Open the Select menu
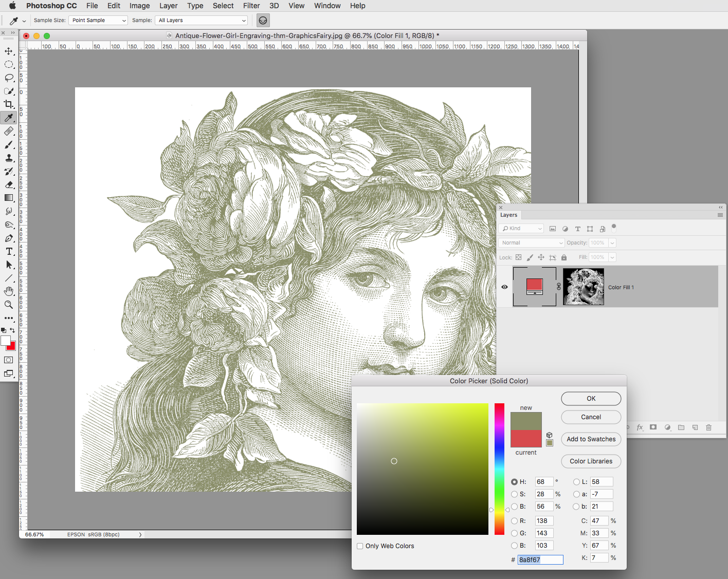 point(223,6)
